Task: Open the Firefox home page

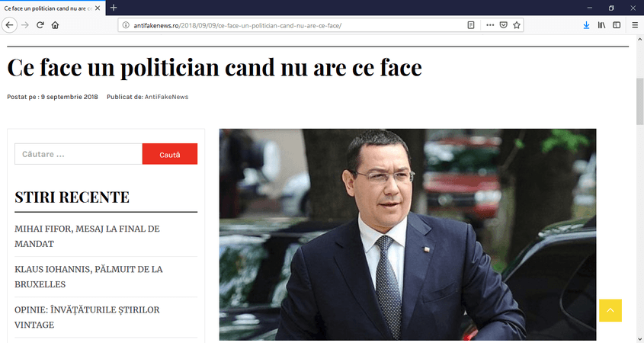Action: [55, 25]
